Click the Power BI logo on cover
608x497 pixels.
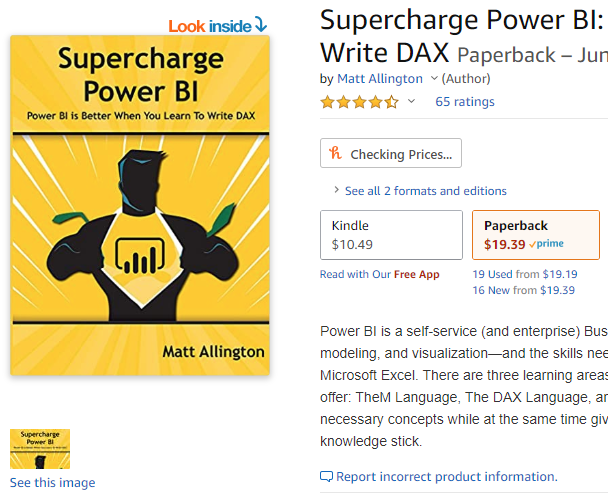pos(139,257)
